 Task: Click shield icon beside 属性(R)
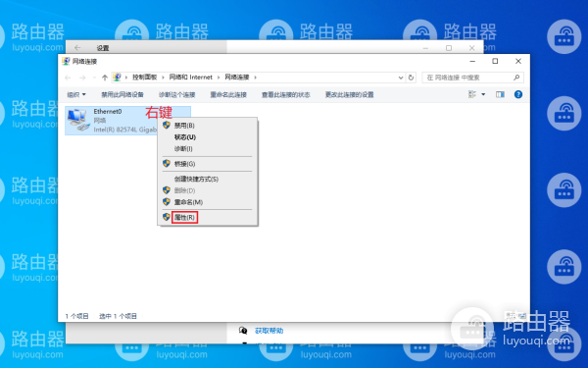tap(167, 217)
